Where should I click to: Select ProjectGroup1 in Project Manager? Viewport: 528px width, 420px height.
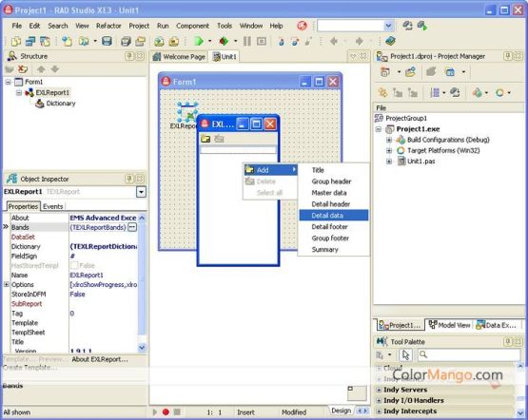coord(406,118)
